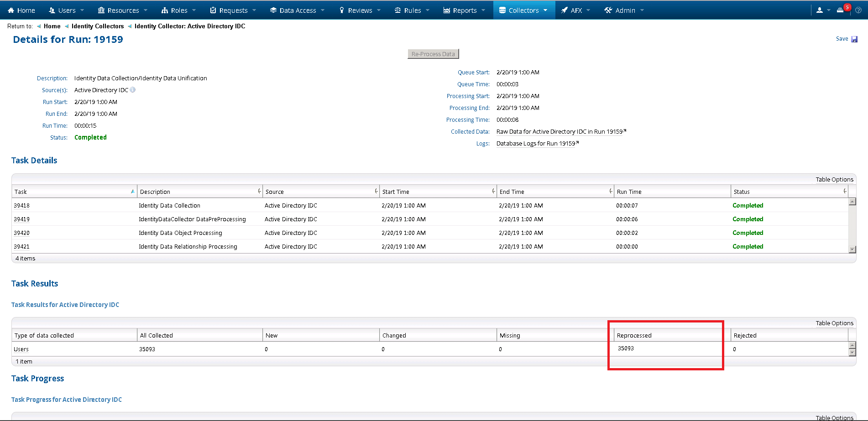Open task 39418 details link

pos(21,206)
